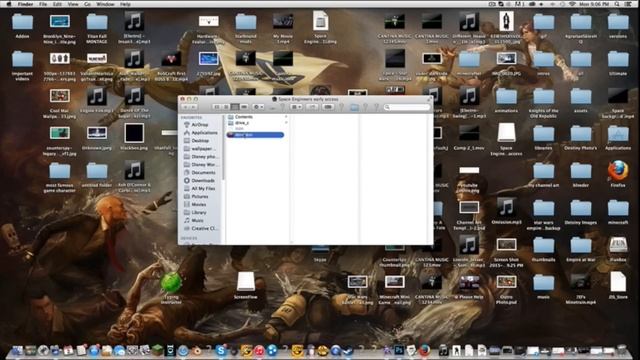
Task: Open the Finder menu
Action: point(25,4)
